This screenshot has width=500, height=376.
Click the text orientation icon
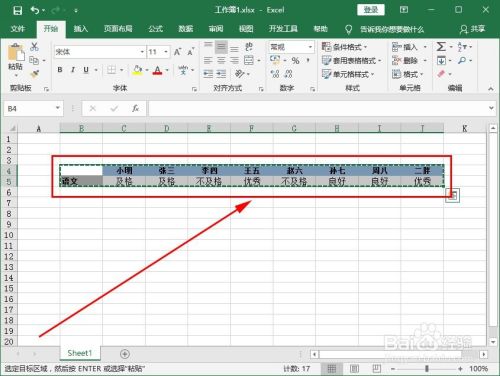pyautogui.click(x=240, y=73)
